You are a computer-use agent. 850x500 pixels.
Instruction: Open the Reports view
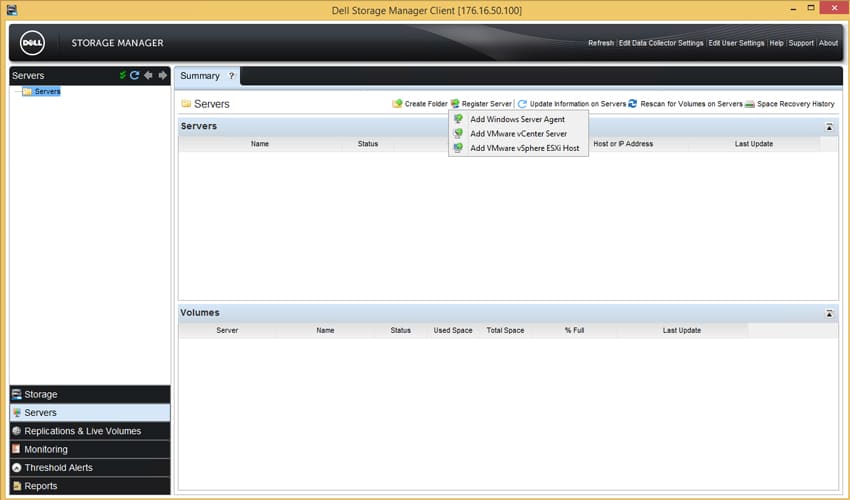(90, 486)
